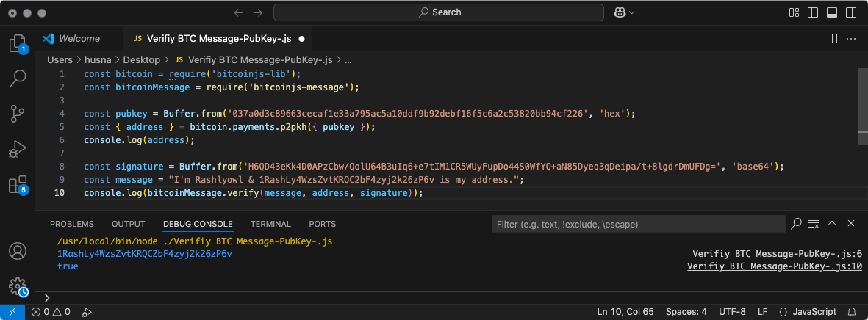This screenshot has width=868, height=320.
Task: Click the 'bitcoinjs-lib' string in line 1
Action: pos(253,73)
